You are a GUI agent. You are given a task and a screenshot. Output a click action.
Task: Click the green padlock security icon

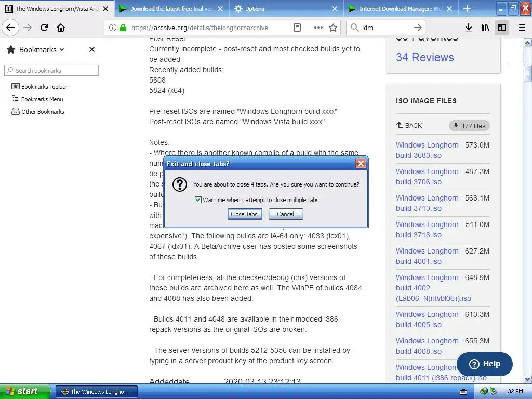tap(123, 28)
